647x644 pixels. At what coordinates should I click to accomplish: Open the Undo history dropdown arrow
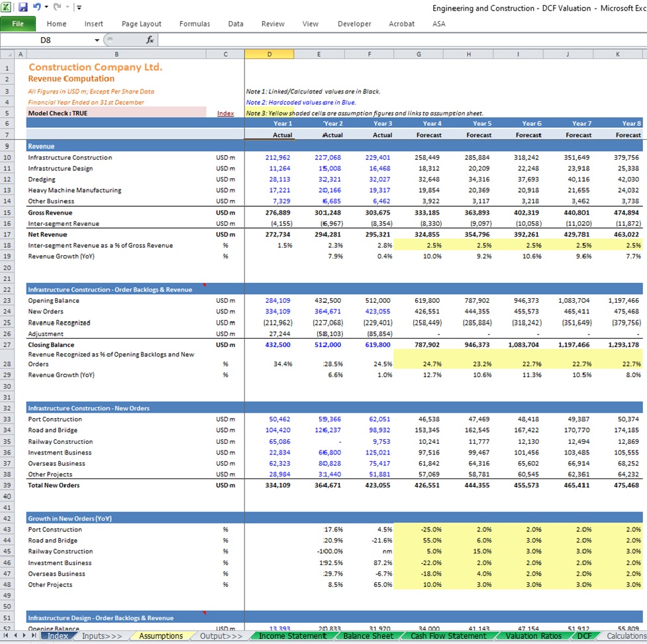46,7
